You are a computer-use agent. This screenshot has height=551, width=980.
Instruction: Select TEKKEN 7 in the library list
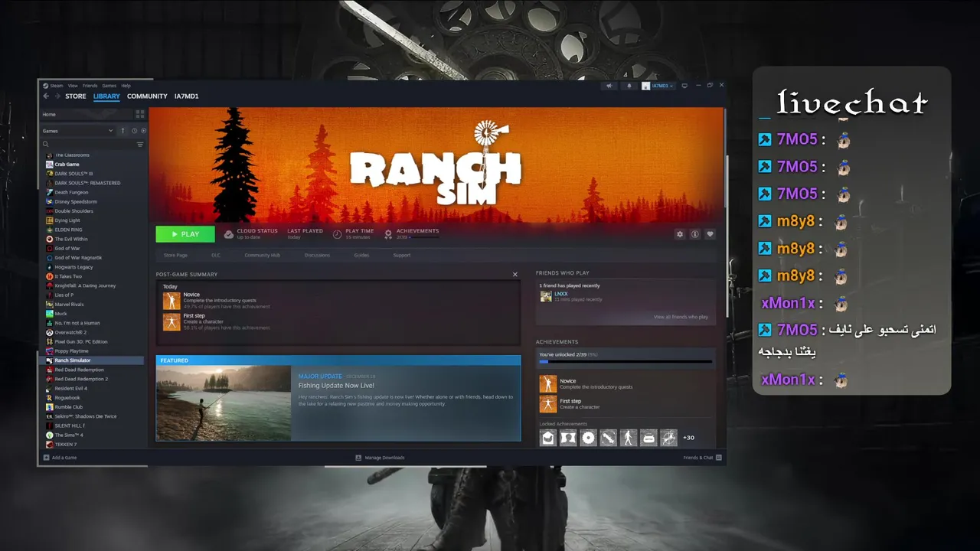coord(65,445)
